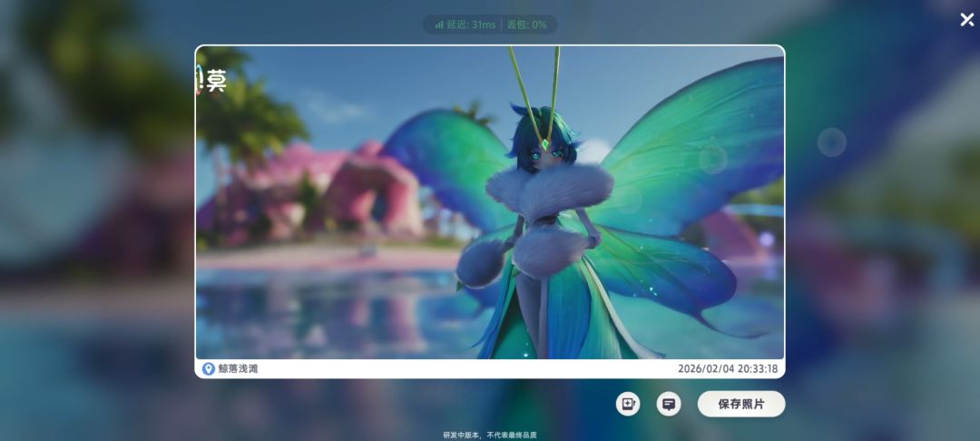
Task: Click the 保存照片 save photo button
Action: click(741, 404)
